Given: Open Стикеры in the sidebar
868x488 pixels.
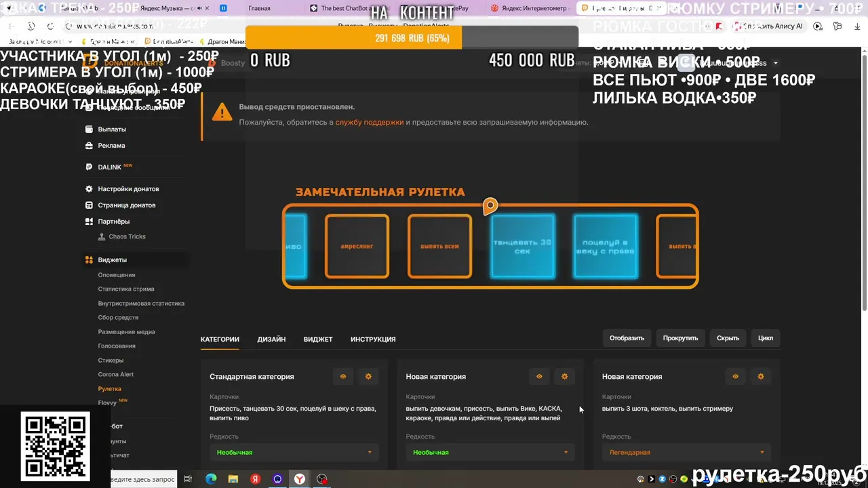Looking at the screenshot, I should point(111,360).
